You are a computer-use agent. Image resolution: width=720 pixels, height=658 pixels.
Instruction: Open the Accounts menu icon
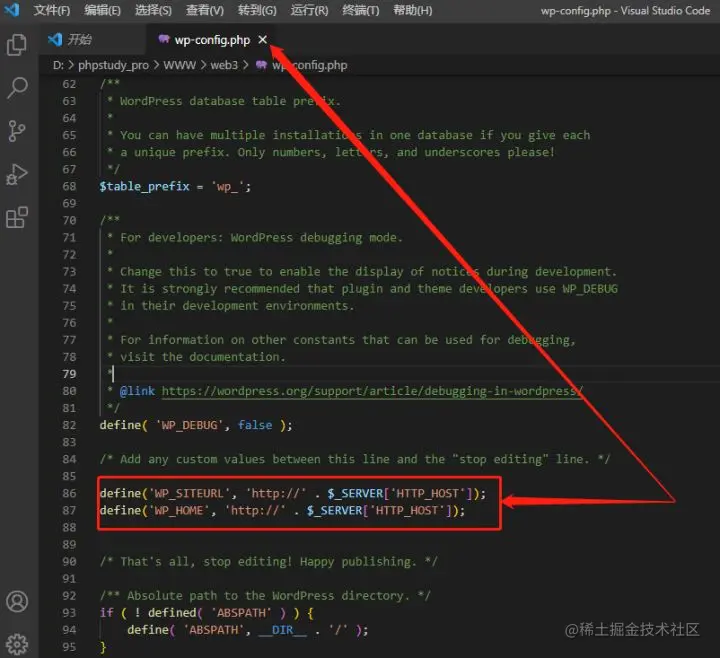tap(17, 602)
